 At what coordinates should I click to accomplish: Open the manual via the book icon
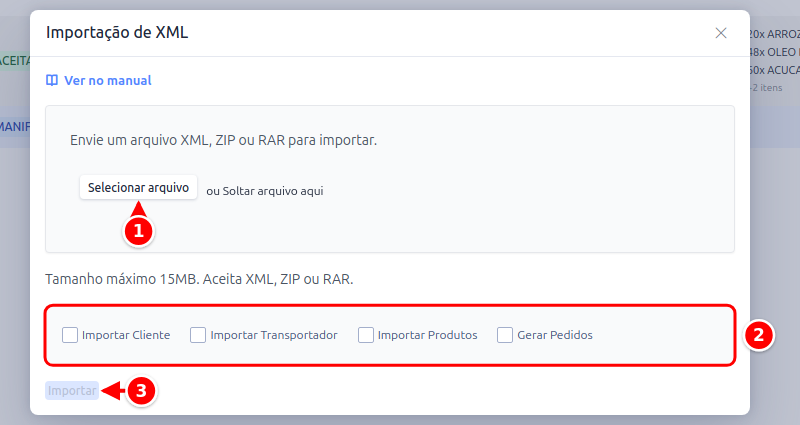[52, 80]
